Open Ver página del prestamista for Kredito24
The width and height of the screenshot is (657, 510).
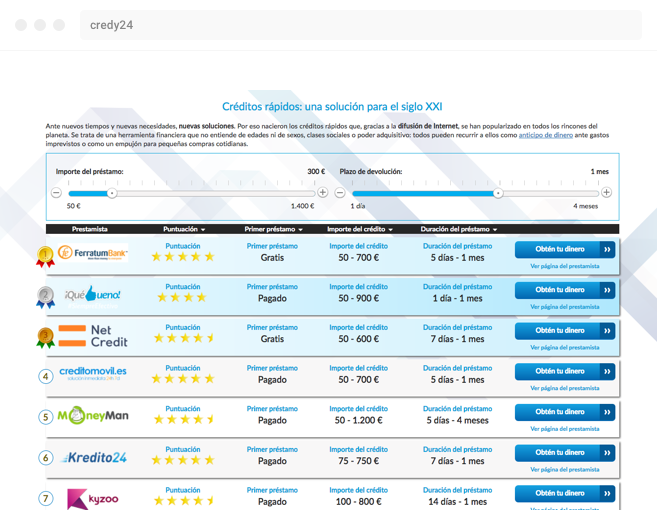(565, 469)
